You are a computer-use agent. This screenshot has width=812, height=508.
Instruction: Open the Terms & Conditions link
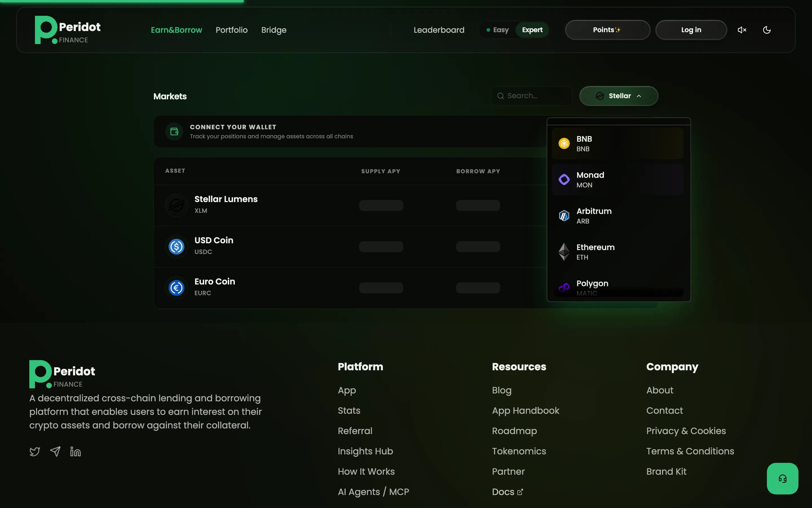[690, 451]
